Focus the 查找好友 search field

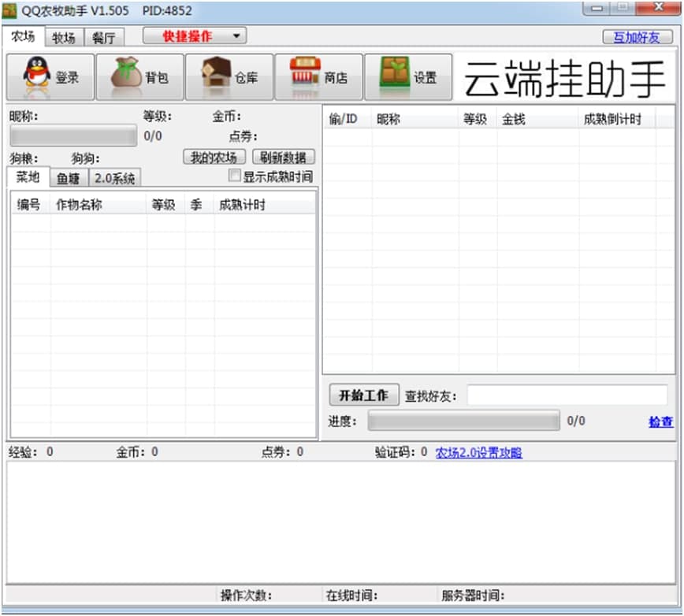point(566,395)
